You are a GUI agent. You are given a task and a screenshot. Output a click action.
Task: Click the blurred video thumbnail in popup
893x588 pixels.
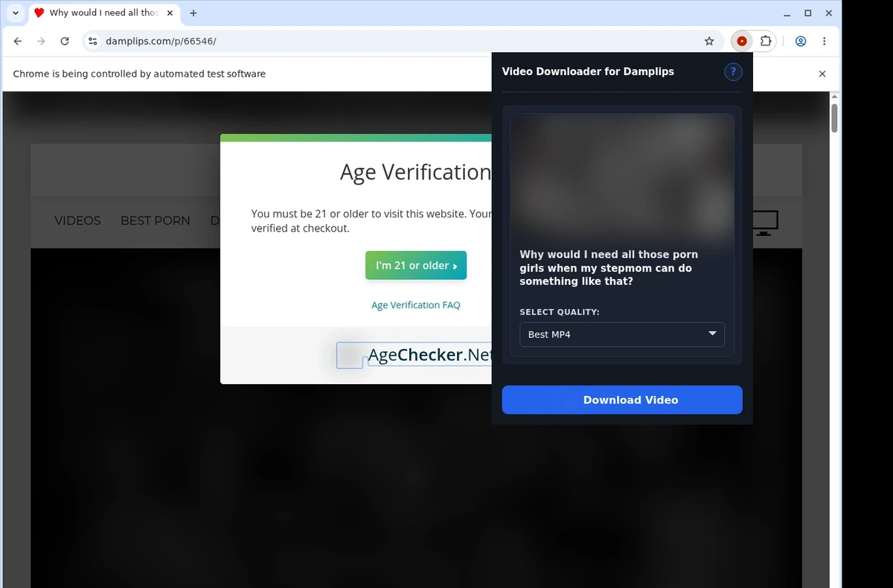coord(622,177)
